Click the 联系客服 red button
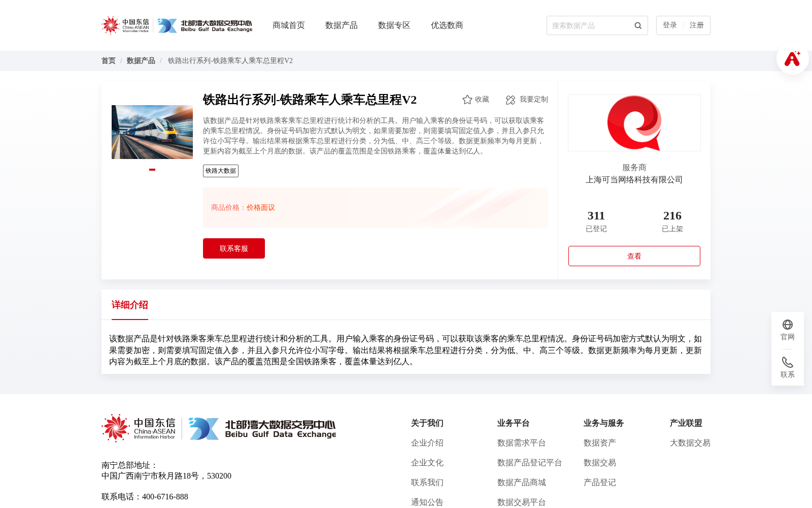Image resolution: width=812 pixels, height=508 pixels. pos(234,248)
